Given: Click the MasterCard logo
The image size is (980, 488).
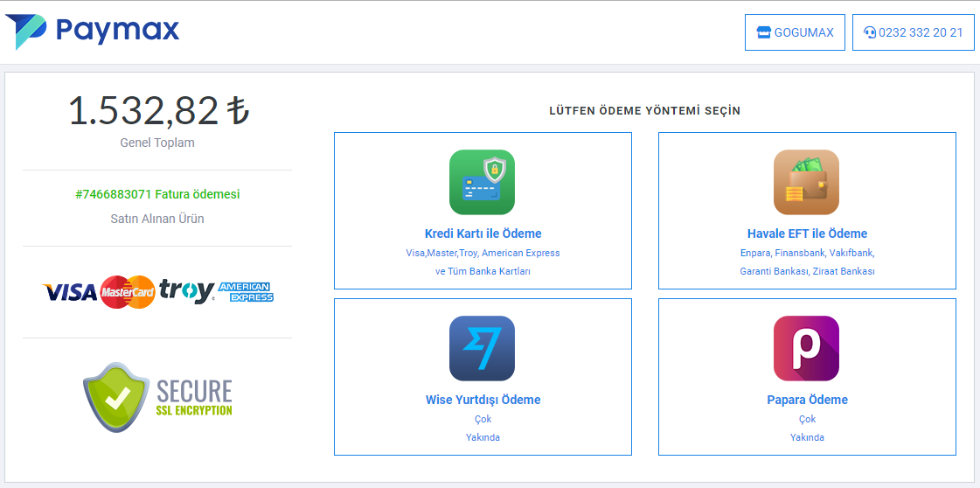Looking at the screenshot, I should point(128,292).
